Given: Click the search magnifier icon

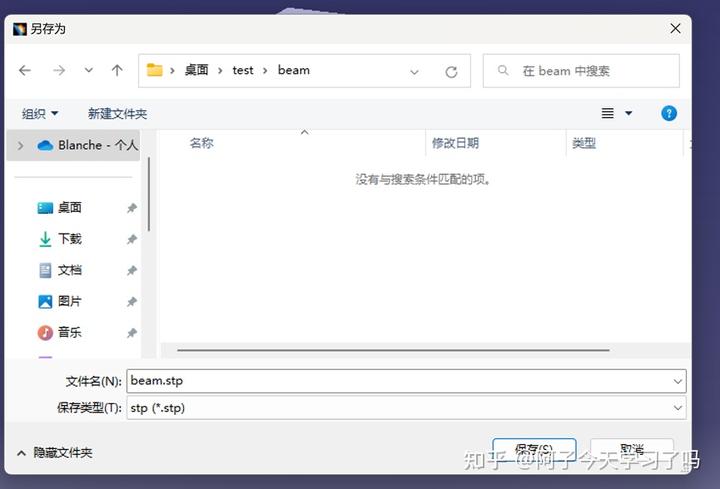Looking at the screenshot, I should click(x=503, y=70).
